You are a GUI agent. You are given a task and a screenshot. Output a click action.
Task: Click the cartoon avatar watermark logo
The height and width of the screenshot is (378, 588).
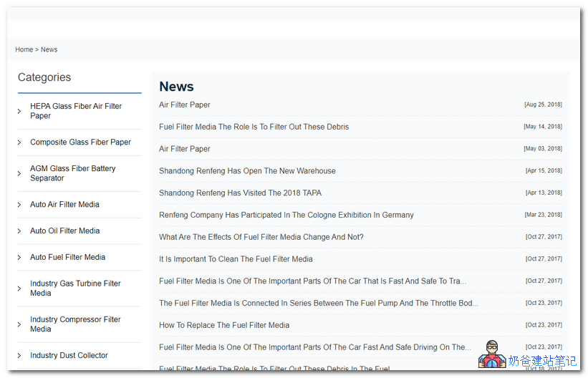(x=491, y=354)
